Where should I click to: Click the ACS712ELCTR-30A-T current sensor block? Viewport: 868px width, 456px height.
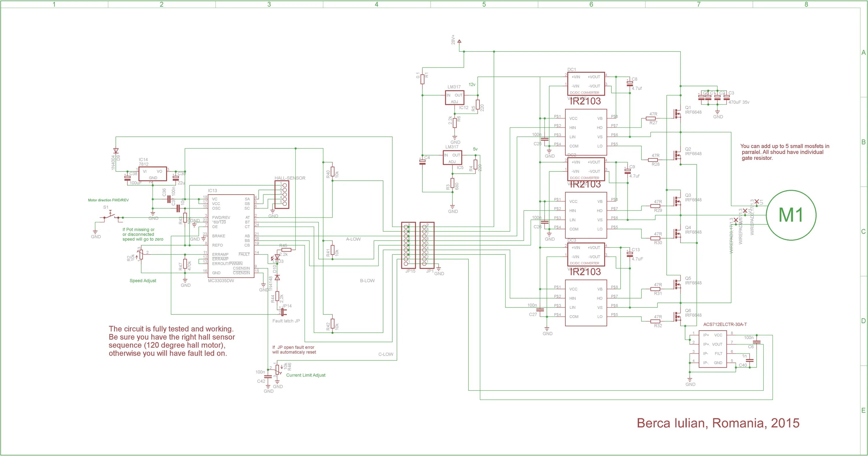click(x=713, y=349)
